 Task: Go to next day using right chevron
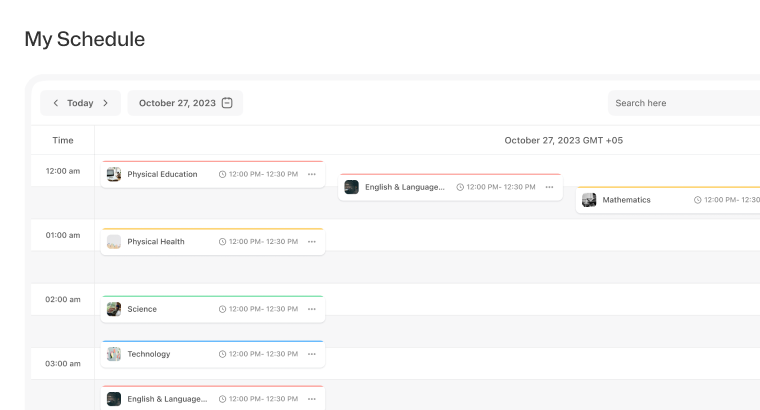105,103
